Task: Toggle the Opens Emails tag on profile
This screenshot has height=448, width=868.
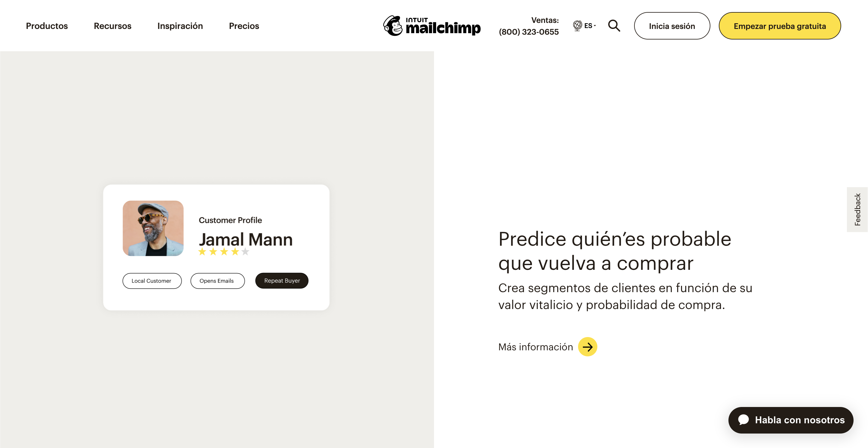Action: click(x=217, y=281)
